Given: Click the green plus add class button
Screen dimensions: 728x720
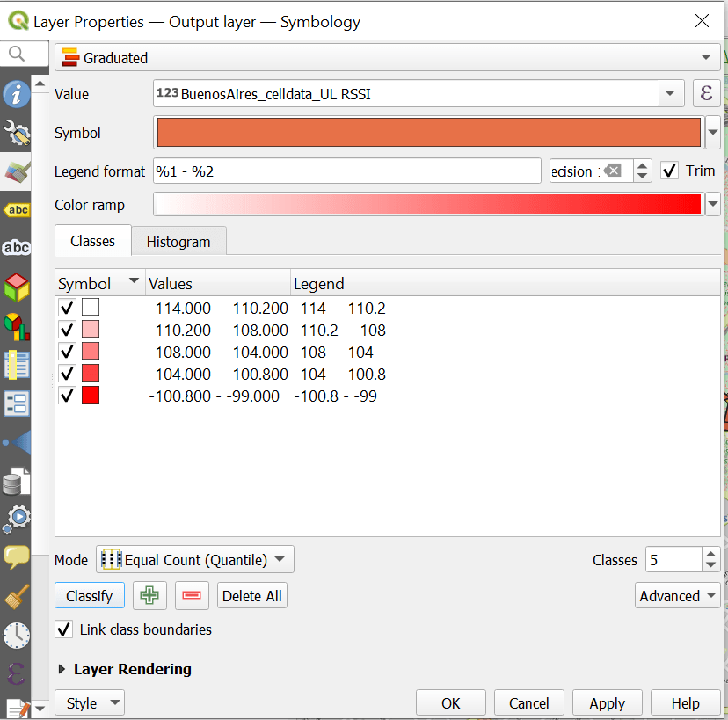Looking at the screenshot, I should (149, 596).
